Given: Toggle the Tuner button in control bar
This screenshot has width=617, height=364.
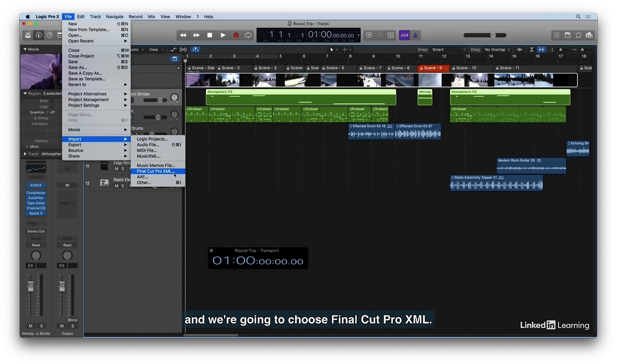Looking at the screenshot, I should pos(379,35).
